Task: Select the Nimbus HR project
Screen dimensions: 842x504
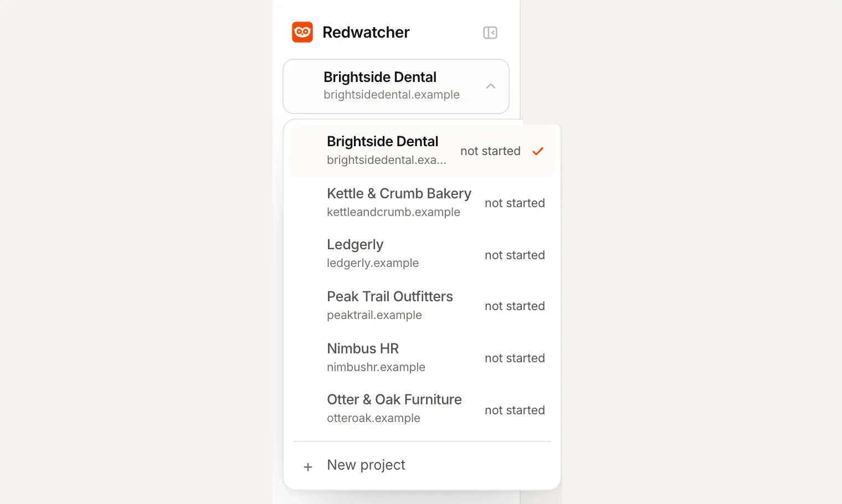Action: point(422,358)
